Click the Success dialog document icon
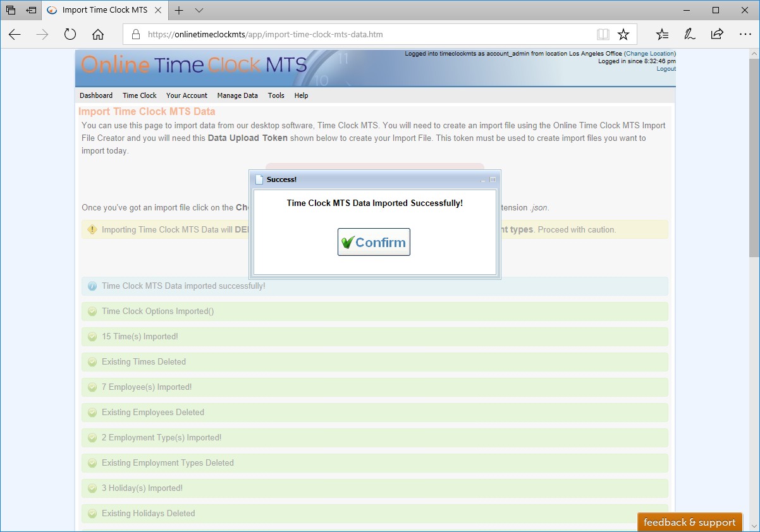 tap(259, 179)
